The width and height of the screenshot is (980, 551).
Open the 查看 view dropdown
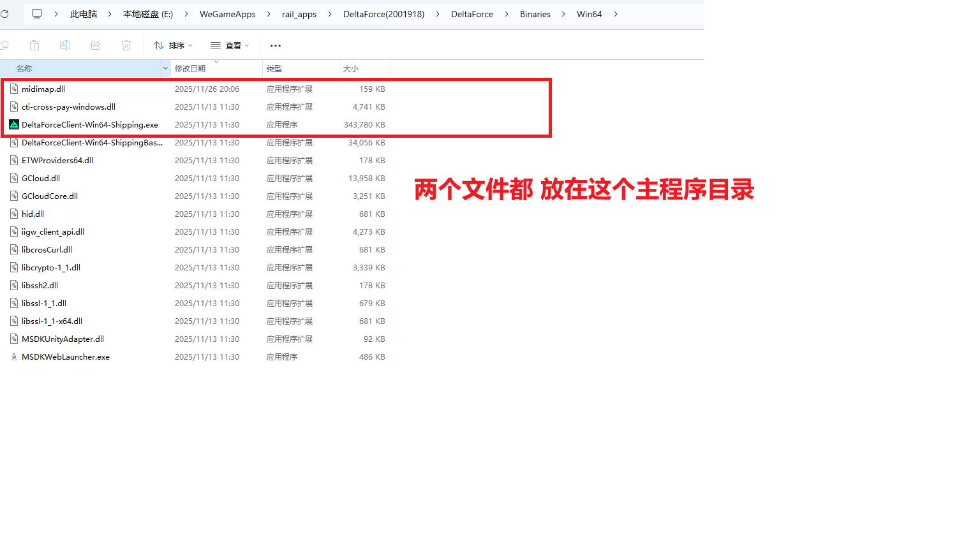pyautogui.click(x=230, y=45)
